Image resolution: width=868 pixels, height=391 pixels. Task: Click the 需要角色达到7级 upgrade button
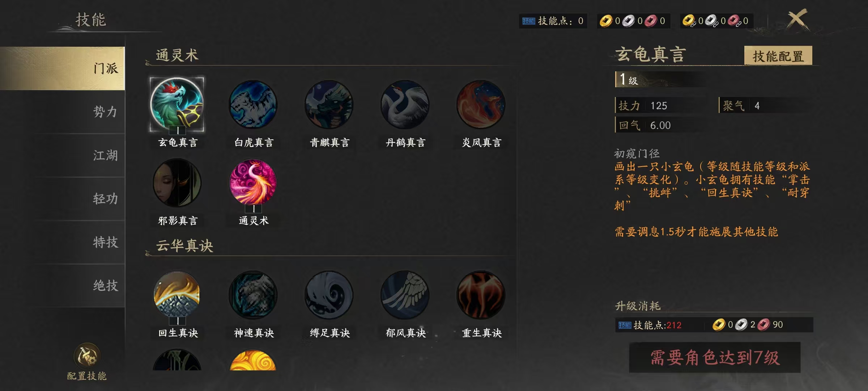tap(715, 357)
